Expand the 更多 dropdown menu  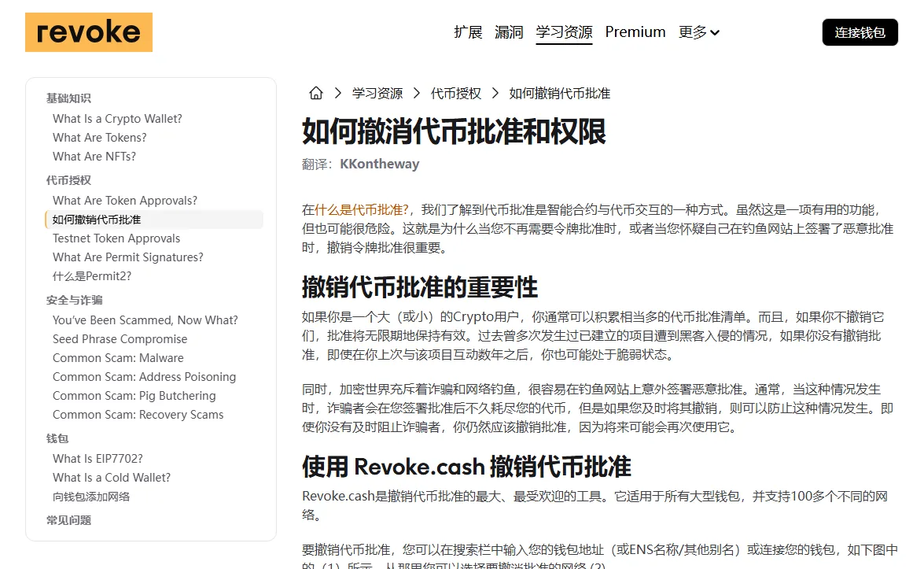click(699, 31)
